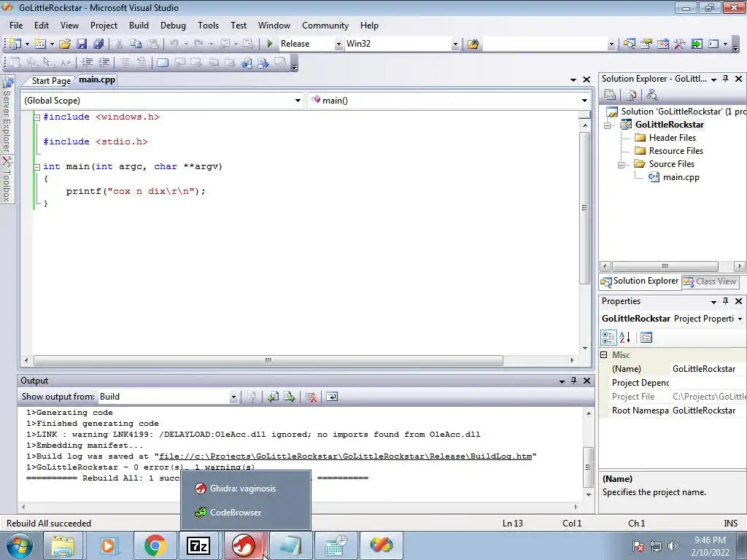Image resolution: width=747 pixels, height=560 pixels.
Task: Copy selection with the Copy toolbar icon
Action: click(x=136, y=44)
